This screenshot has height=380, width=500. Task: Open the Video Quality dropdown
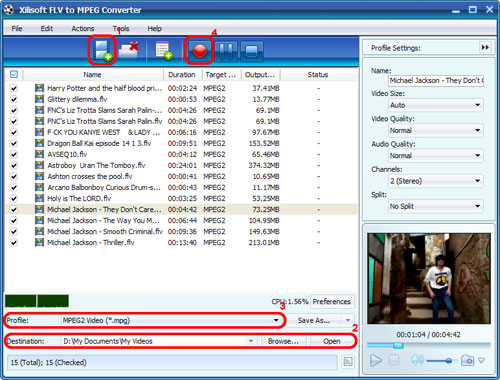click(x=436, y=130)
